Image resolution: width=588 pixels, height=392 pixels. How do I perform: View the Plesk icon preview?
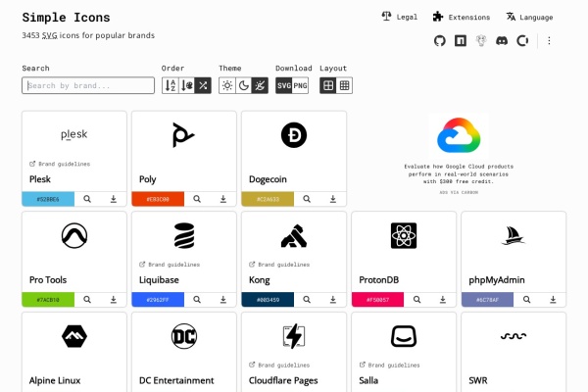coord(87,199)
